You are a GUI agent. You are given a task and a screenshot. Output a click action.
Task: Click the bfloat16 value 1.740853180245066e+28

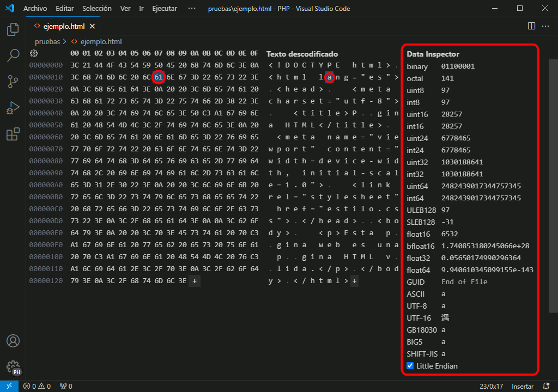tap(486, 246)
